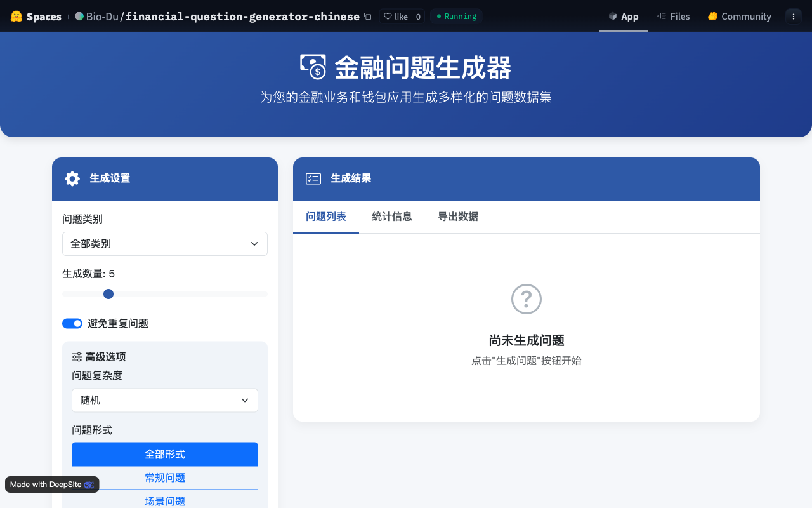
Task: Click the Files tab list icon
Action: [662, 17]
